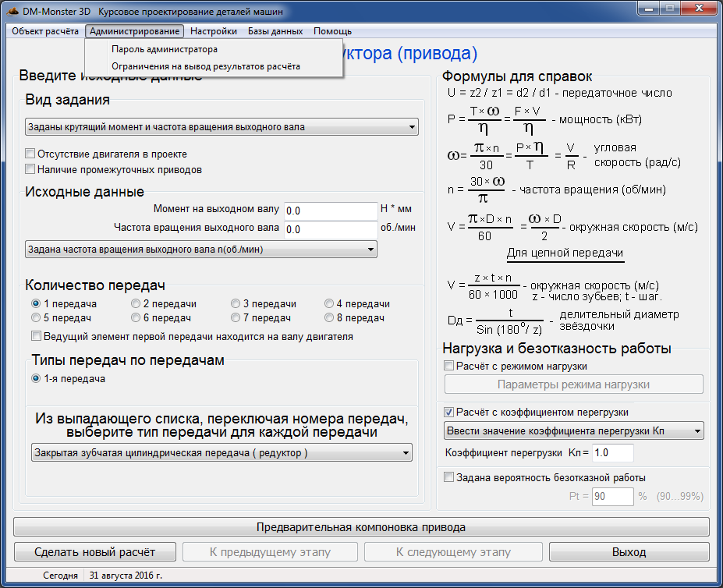The width and height of the screenshot is (723, 588).
Task: Close the open Администрирование menu
Action: tap(134, 31)
